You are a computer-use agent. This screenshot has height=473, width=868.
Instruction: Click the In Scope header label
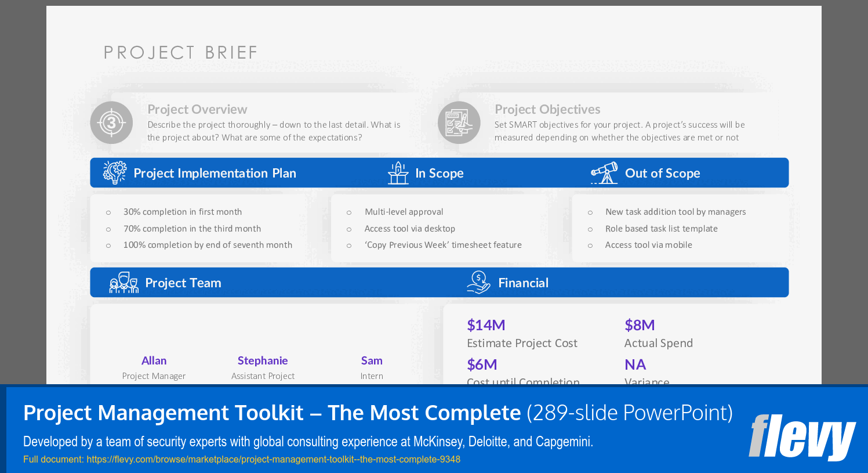[440, 173]
